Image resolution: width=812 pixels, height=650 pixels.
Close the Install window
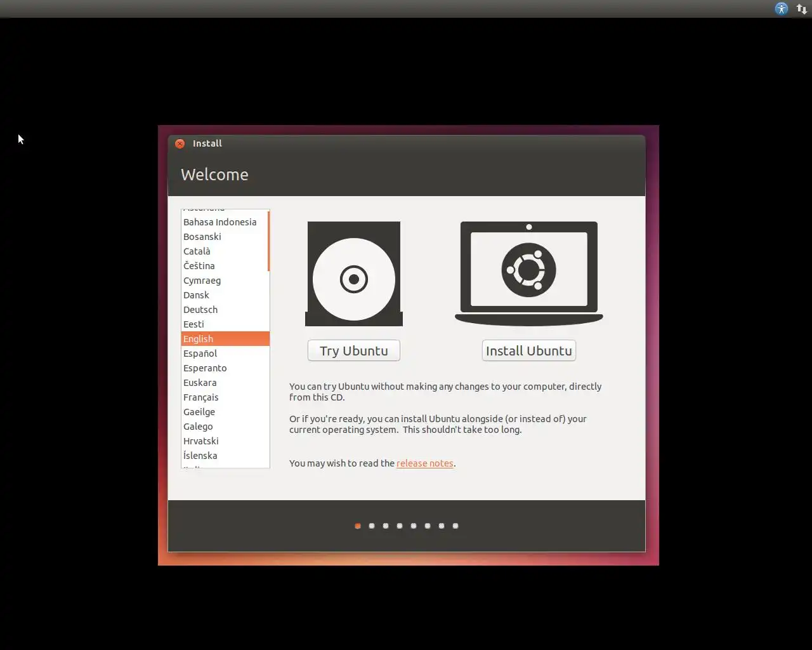point(180,143)
